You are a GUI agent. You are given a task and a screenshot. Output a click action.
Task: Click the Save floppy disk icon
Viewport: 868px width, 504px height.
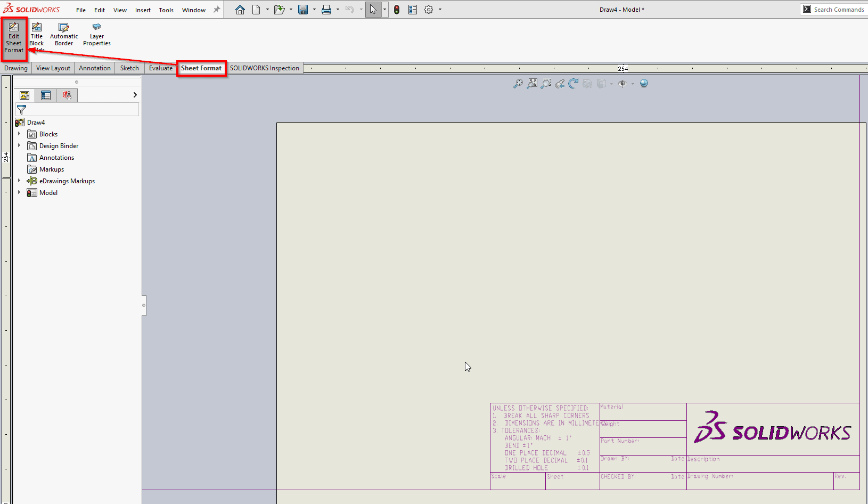pos(302,10)
